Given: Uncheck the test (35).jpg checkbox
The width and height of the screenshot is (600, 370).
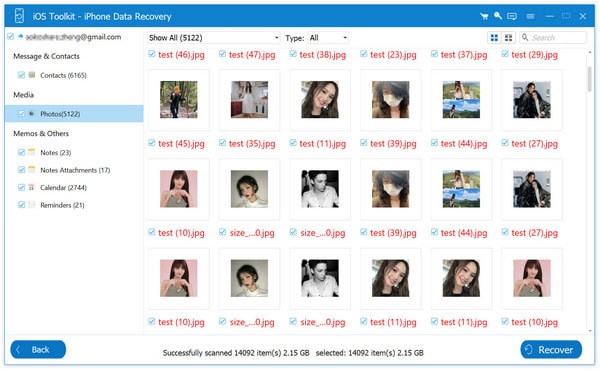Looking at the screenshot, I should pos(222,143).
